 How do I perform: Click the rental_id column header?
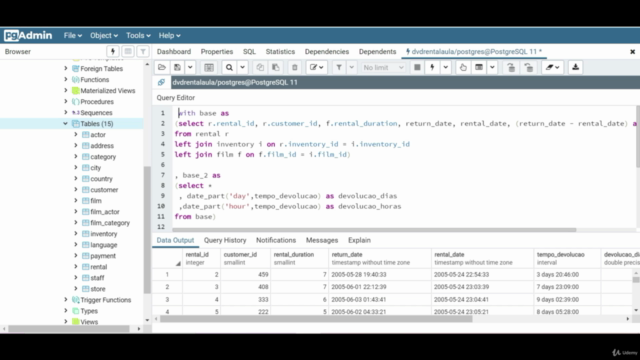202,258
